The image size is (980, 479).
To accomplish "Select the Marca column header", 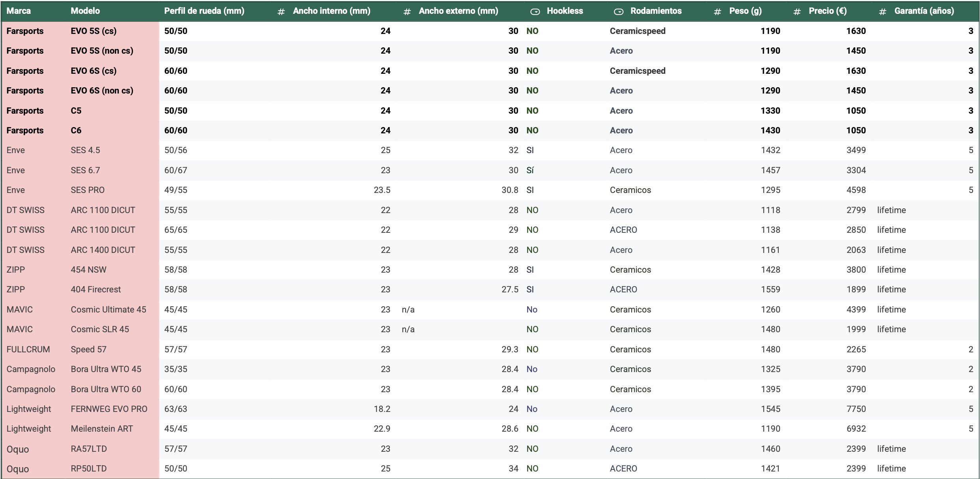I will point(19,11).
